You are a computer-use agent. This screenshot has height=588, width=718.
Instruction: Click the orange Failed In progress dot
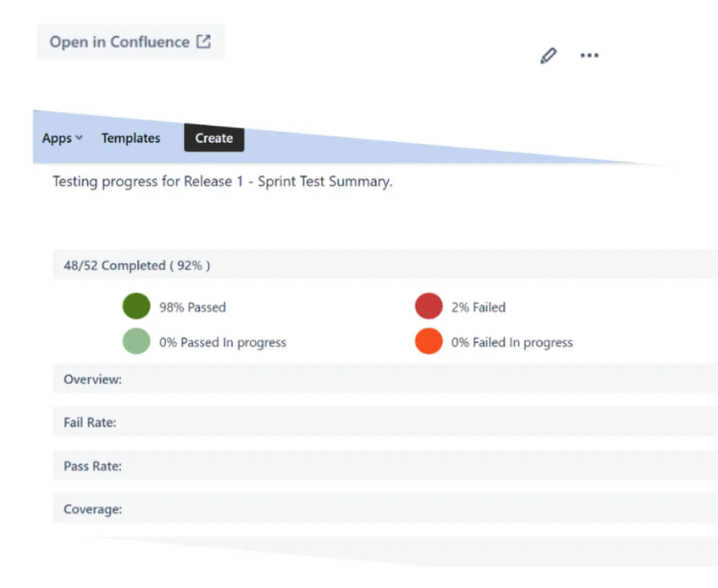pos(429,341)
